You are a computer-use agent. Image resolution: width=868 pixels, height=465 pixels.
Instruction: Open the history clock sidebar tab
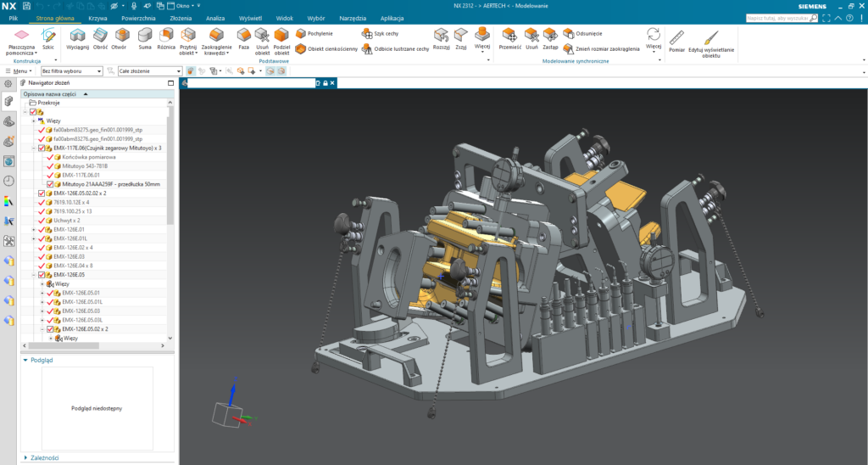(8, 182)
